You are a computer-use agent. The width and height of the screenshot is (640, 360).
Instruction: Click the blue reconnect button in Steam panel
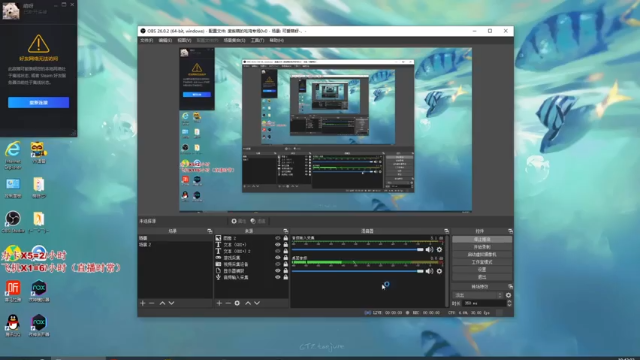(38, 102)
